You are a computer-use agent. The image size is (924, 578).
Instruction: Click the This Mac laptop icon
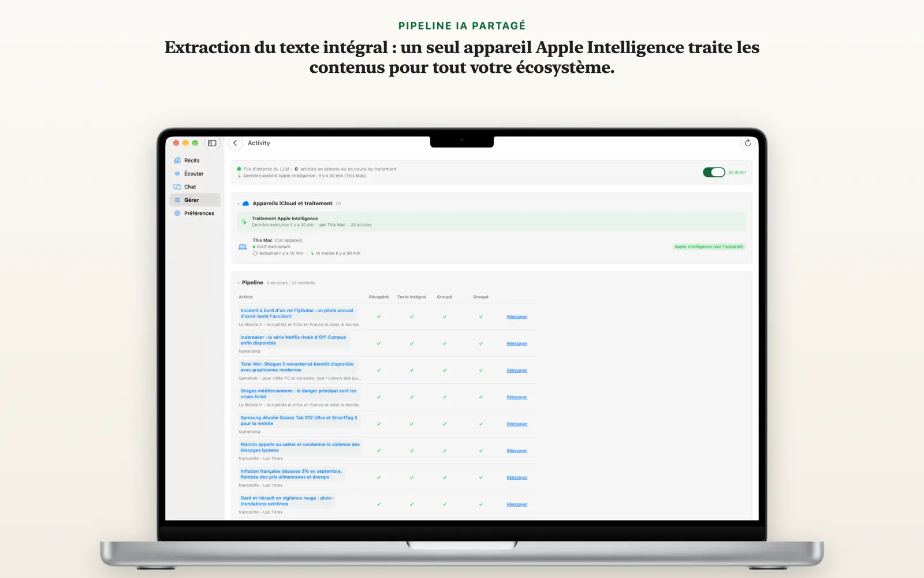click(243, 247)
